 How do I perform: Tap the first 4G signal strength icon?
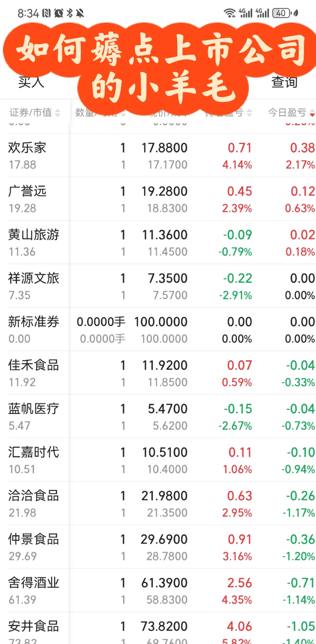coord(246,13)
